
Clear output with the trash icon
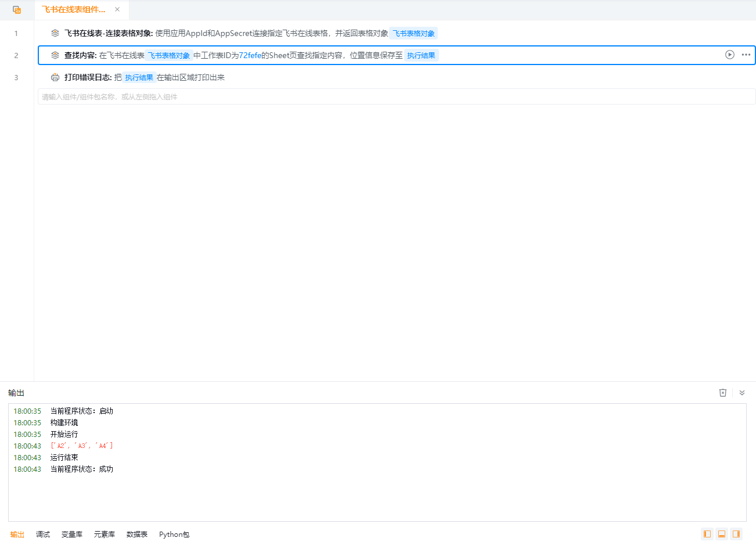click(723, 393)
